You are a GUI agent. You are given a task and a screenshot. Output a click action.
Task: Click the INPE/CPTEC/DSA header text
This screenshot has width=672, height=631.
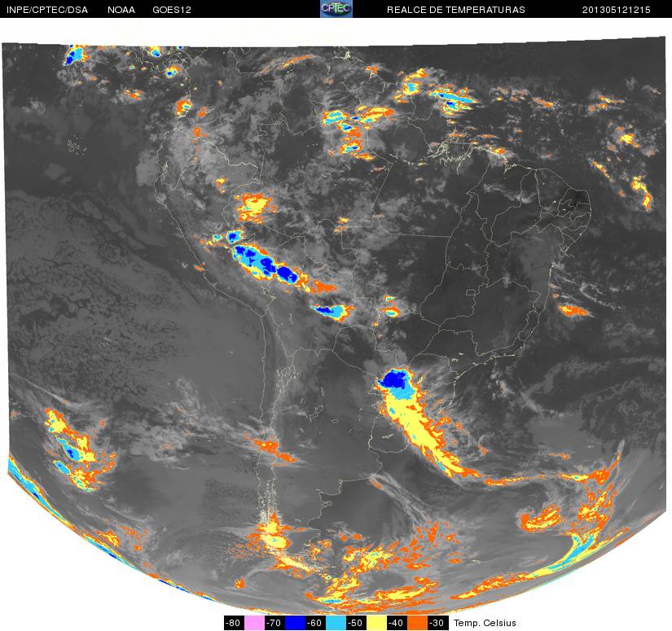click(47, 10)
